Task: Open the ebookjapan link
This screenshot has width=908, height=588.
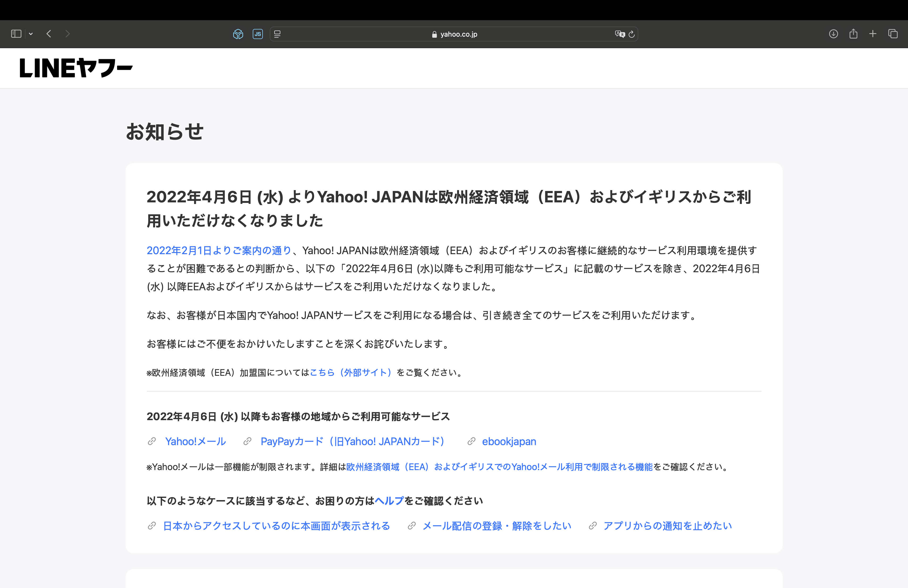Action: 509,441
